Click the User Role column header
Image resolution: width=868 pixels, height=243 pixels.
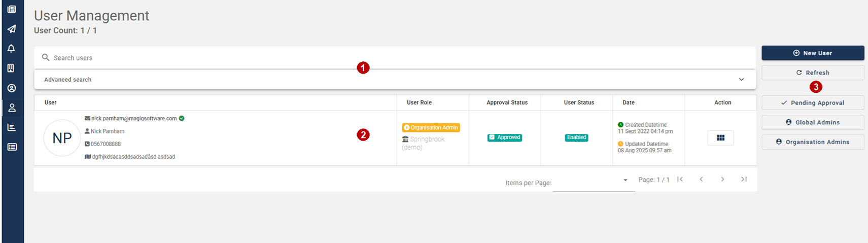(x=419, y=102)
